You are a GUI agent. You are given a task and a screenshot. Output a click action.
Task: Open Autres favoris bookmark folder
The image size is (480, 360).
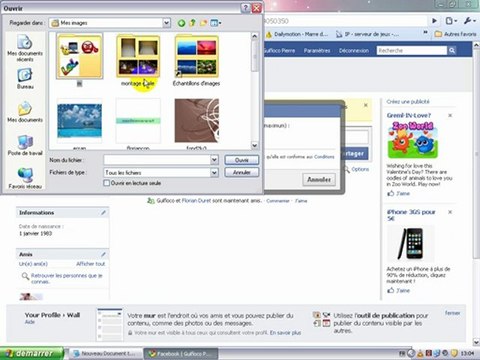click(x=456, y=34)
